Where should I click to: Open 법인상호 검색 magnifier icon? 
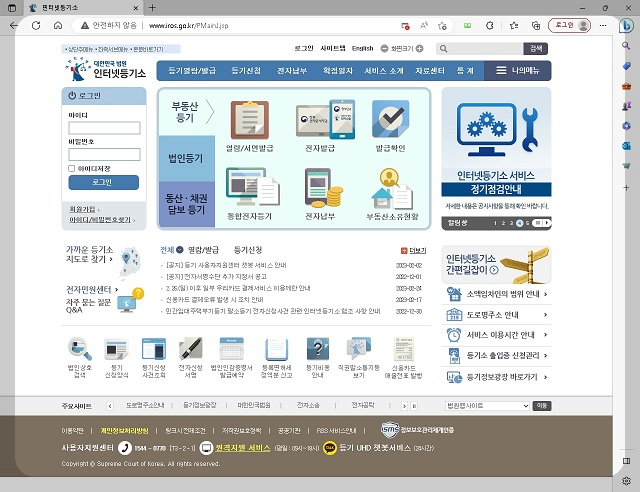coord(80,349)
